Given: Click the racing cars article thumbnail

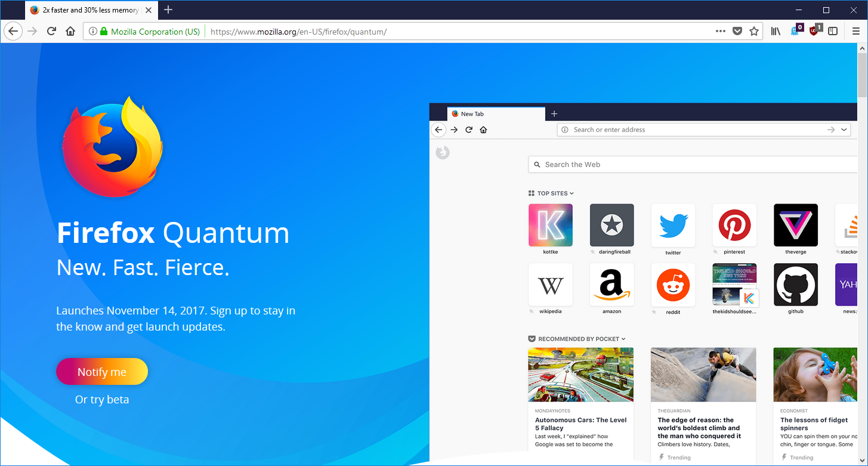Looking at the screenshot, I should tap(580, 375).
